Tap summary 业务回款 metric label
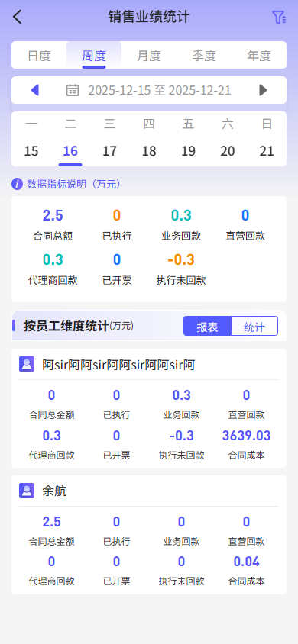The image size is (298, 644). [181, 237]
